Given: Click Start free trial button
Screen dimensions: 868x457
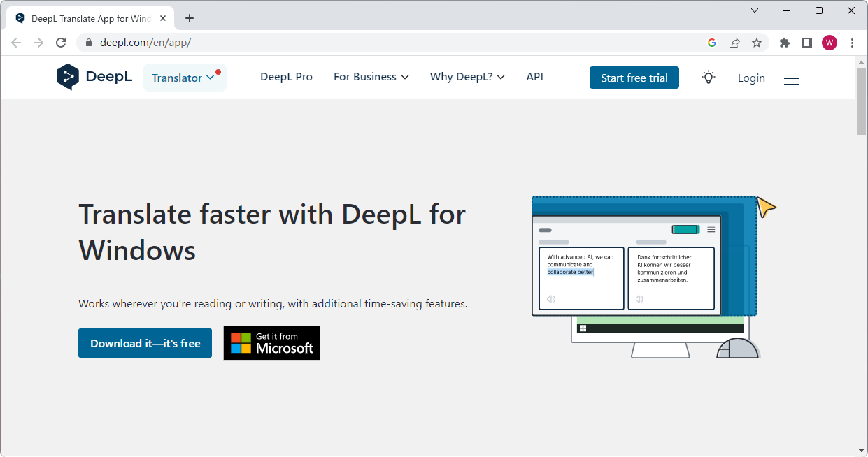Looking at the screenshot, I should click(x=634, y=78).
